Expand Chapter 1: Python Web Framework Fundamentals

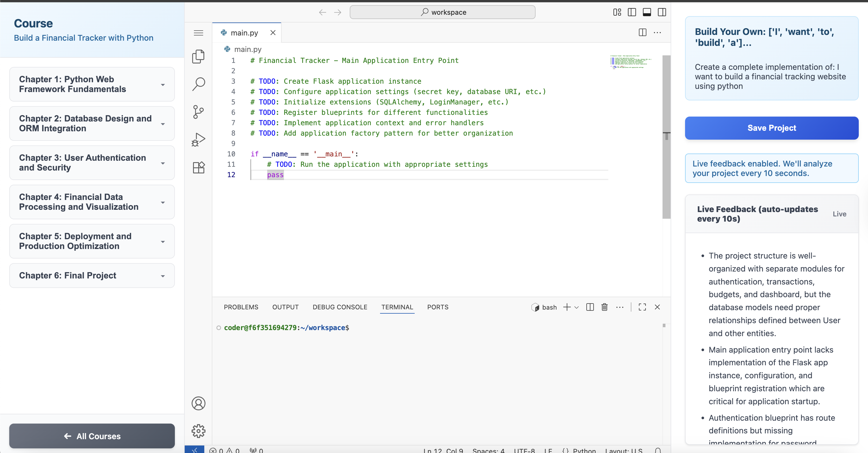pos(92,84)
